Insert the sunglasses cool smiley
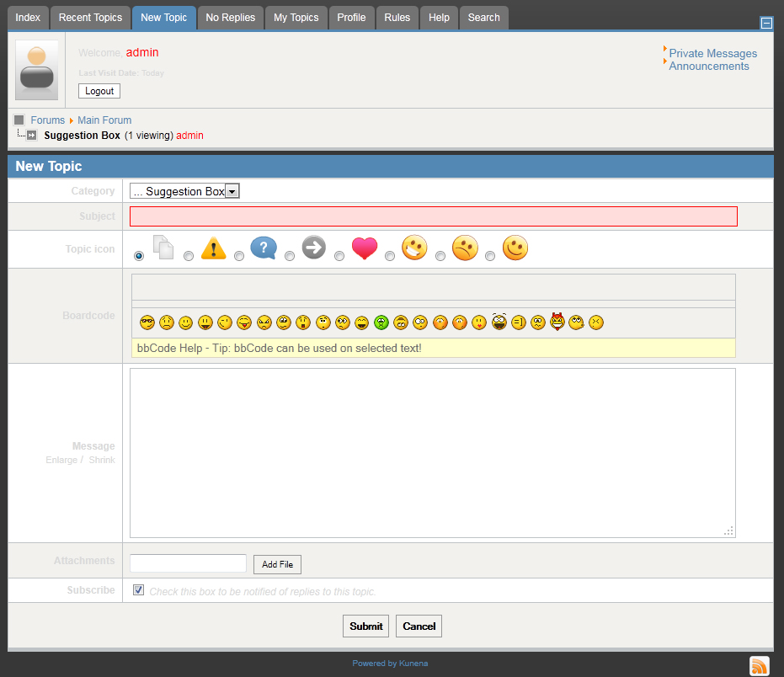Screen dimensions: 784x677 pos(147,323)
